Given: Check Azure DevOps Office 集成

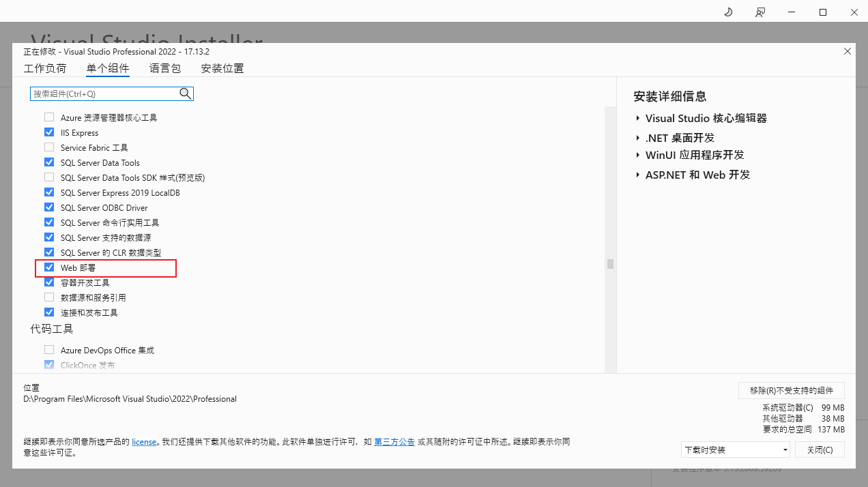Looking at the screenshot, I should pos(49,350).
